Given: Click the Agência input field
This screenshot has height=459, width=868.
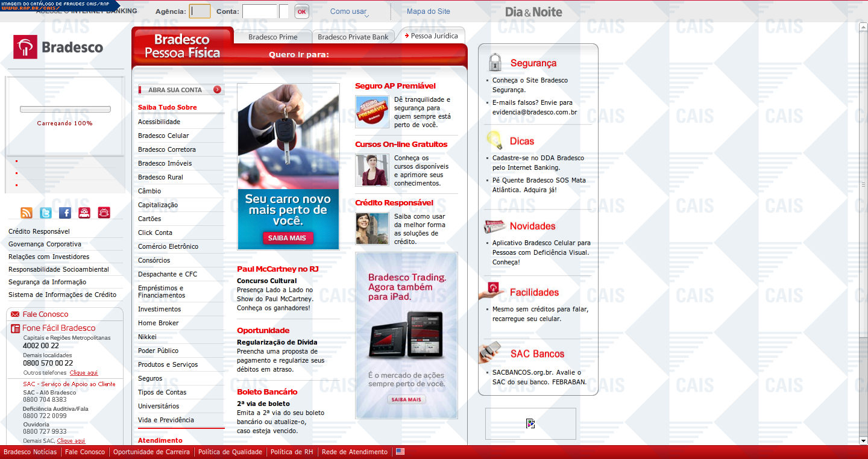Looking at the screenshot, I should pos(200,11).
